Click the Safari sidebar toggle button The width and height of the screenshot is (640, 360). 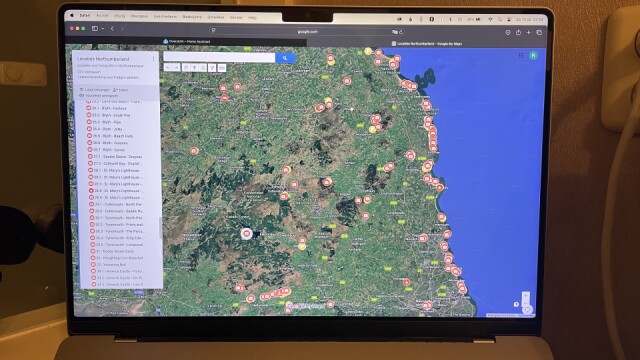[95, 29]
